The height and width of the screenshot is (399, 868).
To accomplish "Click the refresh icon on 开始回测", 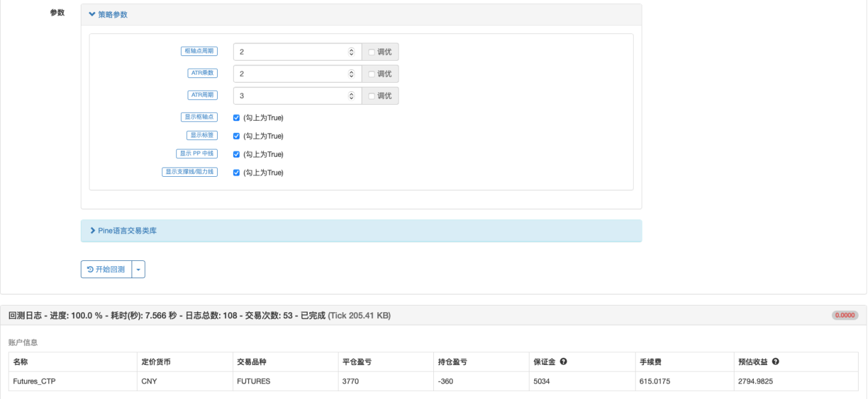I will (x=90, y=270).
